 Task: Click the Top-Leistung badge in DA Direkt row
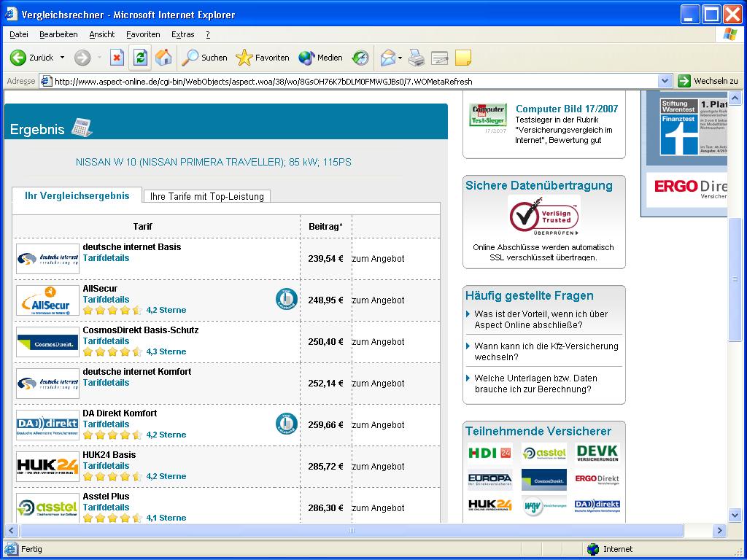pyautogui.click(x=287, y=424)
